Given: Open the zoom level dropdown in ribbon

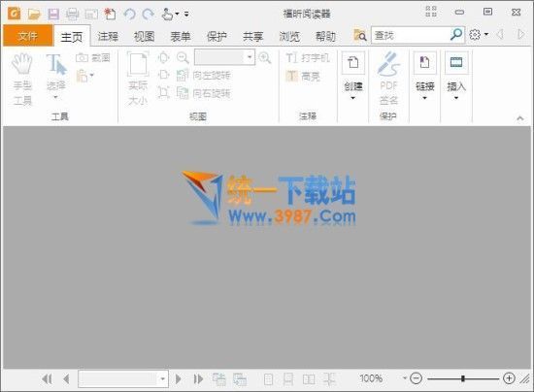Looking at the screenshot, I should (250, 57).
